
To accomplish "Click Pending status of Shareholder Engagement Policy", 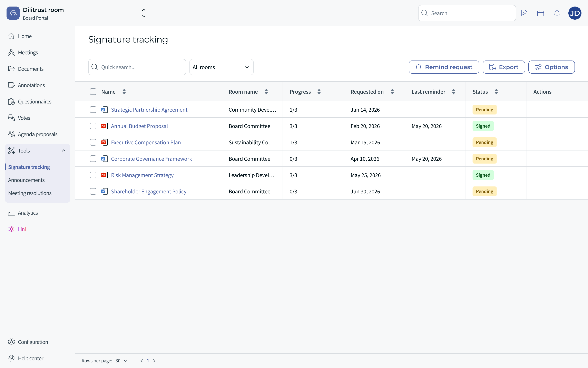I will (x=484, y=191).
